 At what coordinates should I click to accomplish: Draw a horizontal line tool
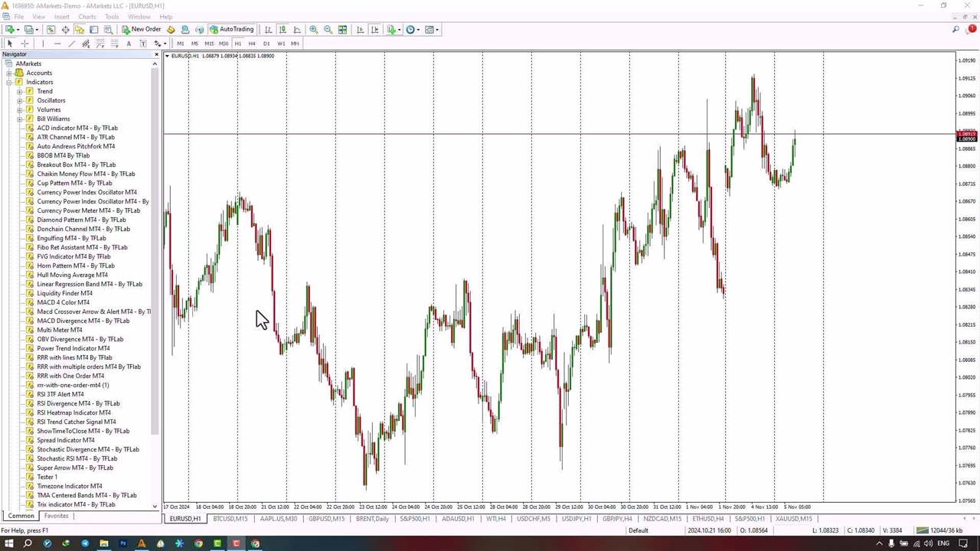[57, 44]
